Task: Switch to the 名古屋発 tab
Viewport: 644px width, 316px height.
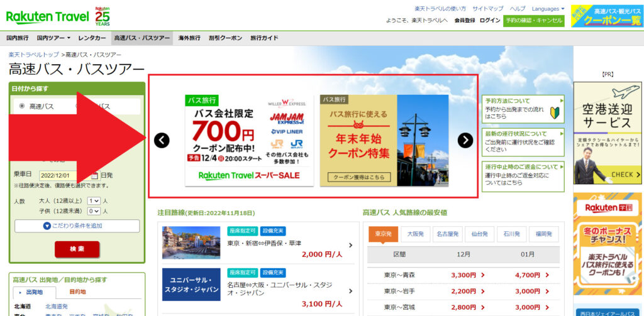Action: tap(447, 234)
